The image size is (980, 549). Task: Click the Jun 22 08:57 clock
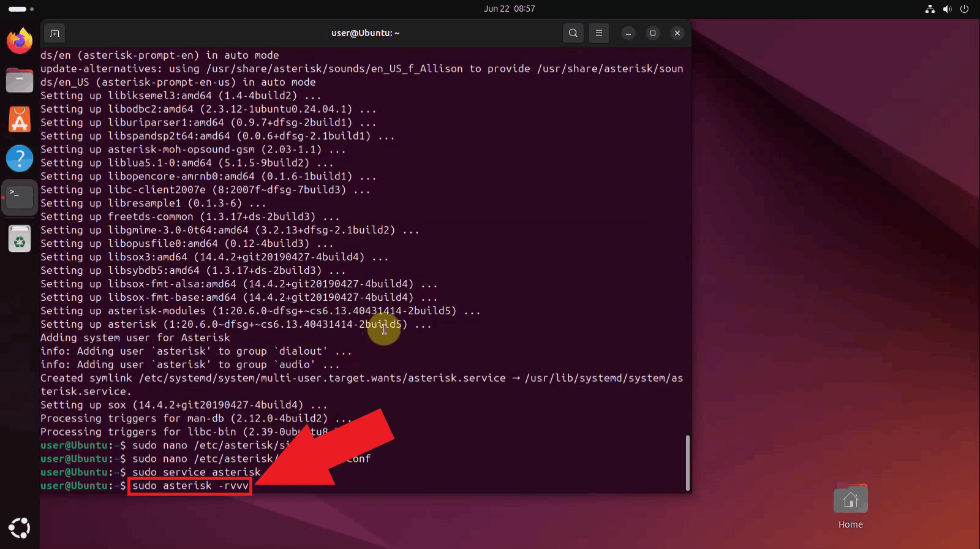(509, 9)
